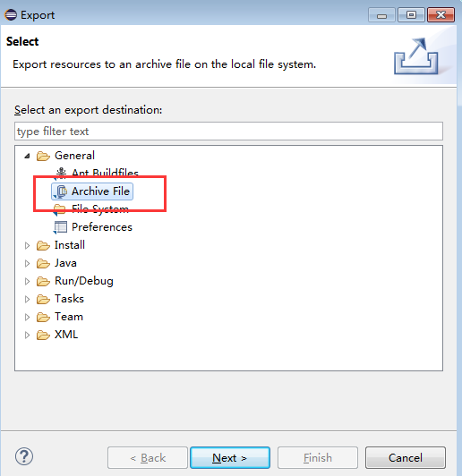Click the Java folder icon

(43, 263)
